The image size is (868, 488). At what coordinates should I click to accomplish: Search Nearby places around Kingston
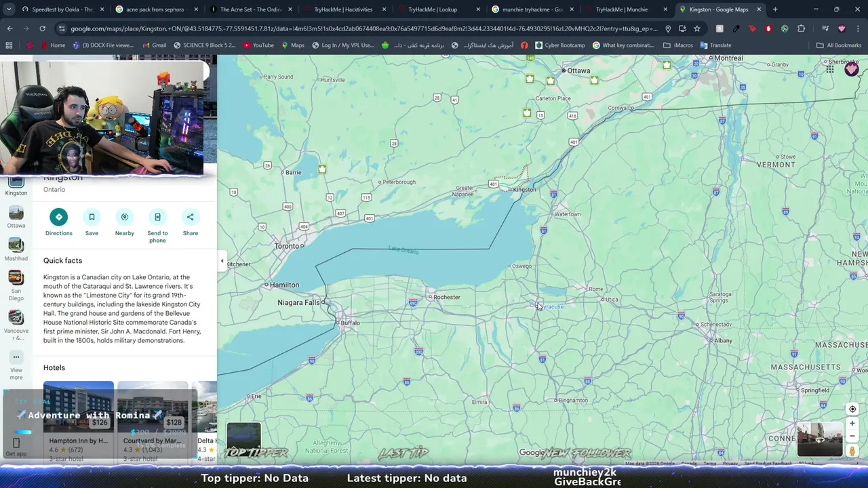tap(125, 222)
